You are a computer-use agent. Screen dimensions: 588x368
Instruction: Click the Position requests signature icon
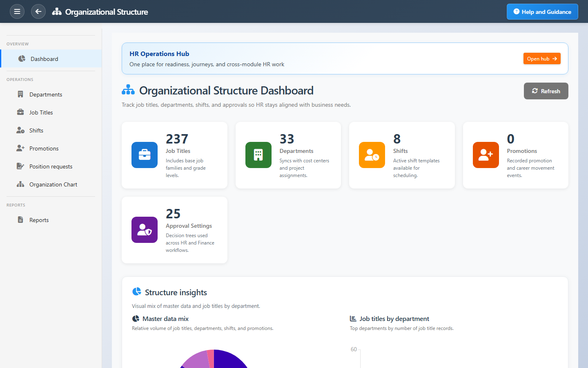tap(20, 166)
